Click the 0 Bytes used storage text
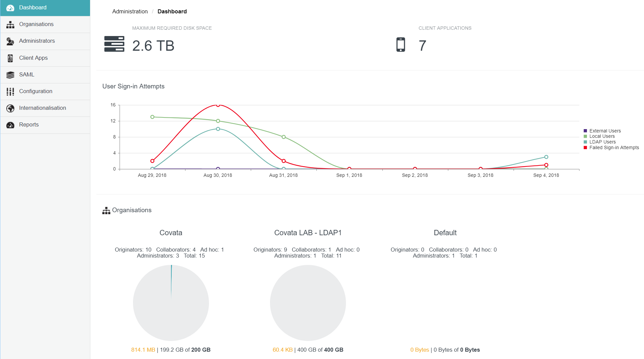Screen dimensions: 644x359 (420, 350)
